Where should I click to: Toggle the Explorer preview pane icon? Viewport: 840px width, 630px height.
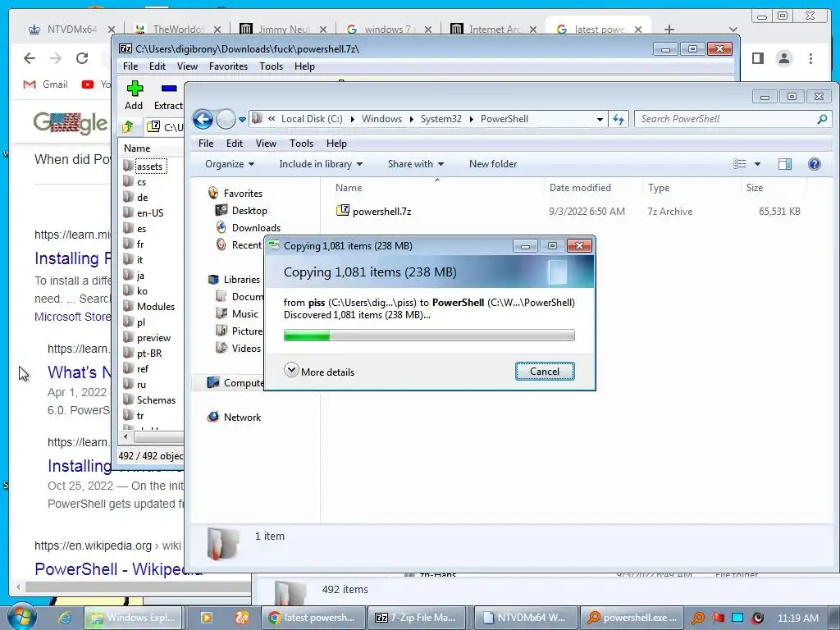coord(785,164)
